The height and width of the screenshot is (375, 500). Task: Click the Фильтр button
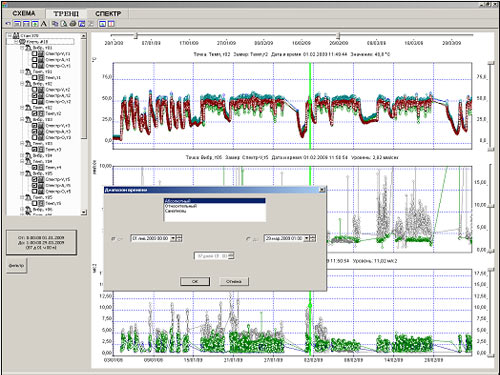click(x=16, y=266)
